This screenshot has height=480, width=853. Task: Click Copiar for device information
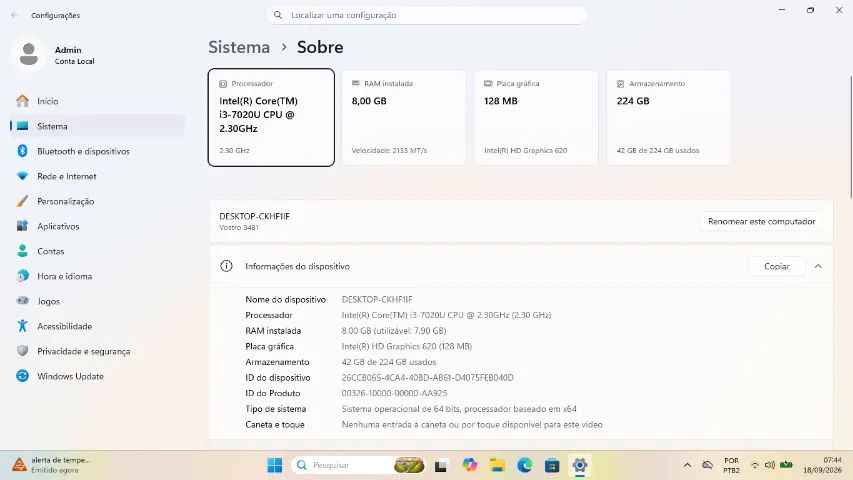click(777, 267)
